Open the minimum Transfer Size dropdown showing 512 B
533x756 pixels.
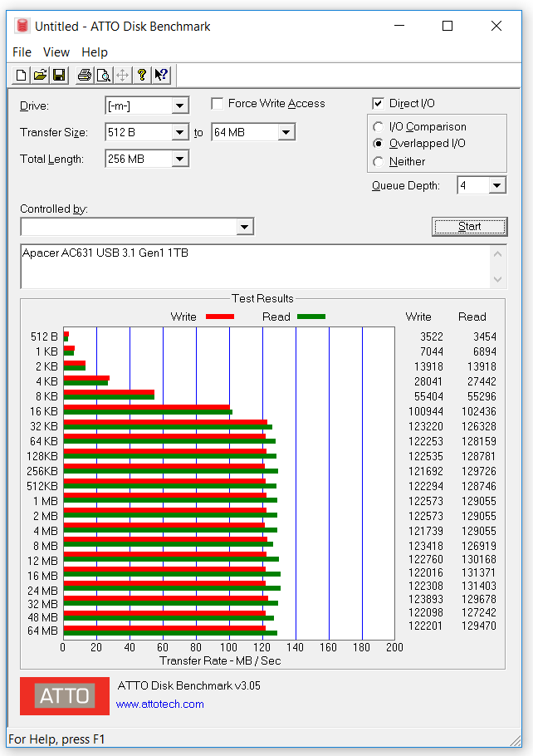180,132
